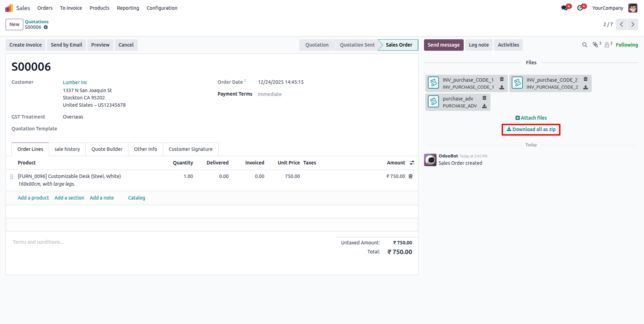This screenshot has width=644, height=324.
Task: Open optional columns settings icon
Action: point(412,163)
